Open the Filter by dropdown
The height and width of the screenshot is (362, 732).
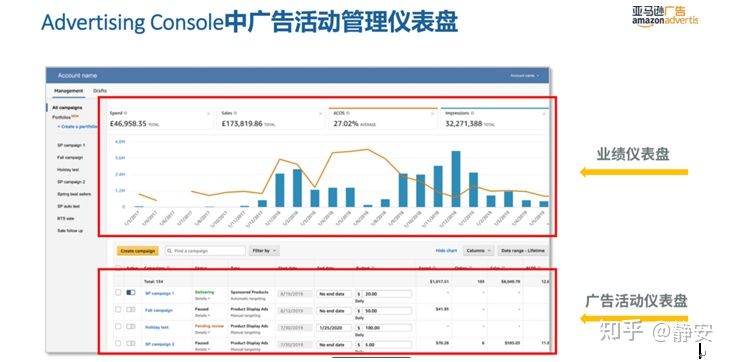[264, 251]
